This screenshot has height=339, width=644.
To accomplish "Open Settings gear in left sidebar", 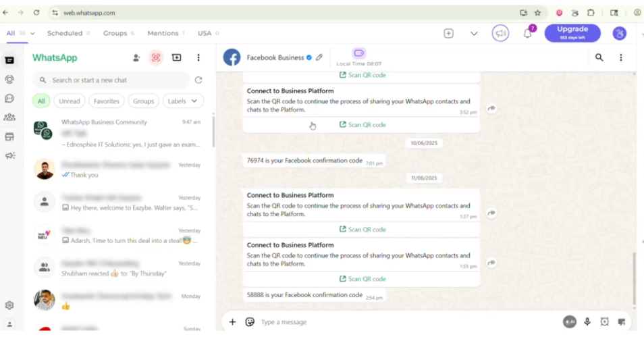I will pyautogui.click(x=9, y=305).
